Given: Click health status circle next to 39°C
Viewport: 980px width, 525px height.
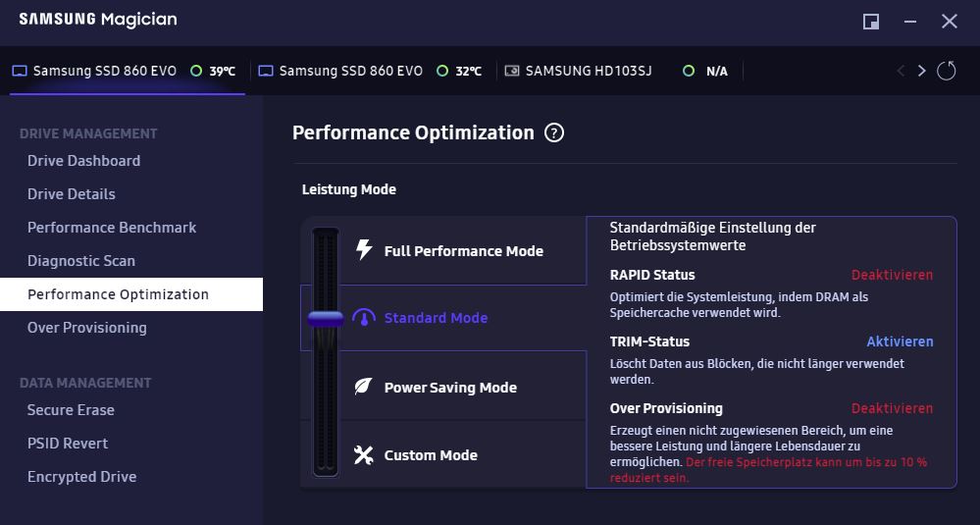Looking at the screenshot, I should 196,71.
